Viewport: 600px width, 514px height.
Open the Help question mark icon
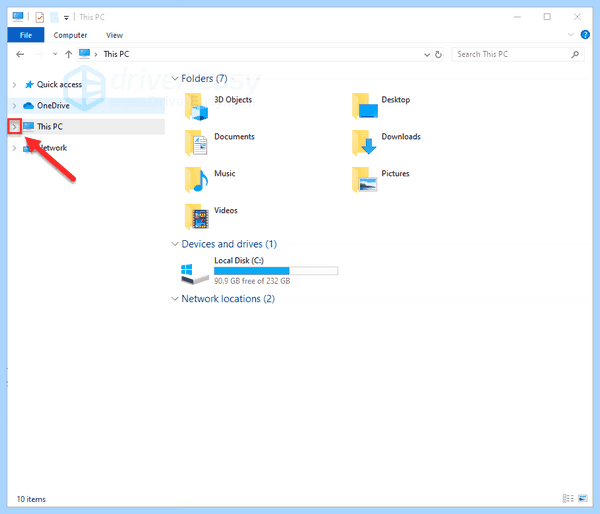[x=585, y=34]
